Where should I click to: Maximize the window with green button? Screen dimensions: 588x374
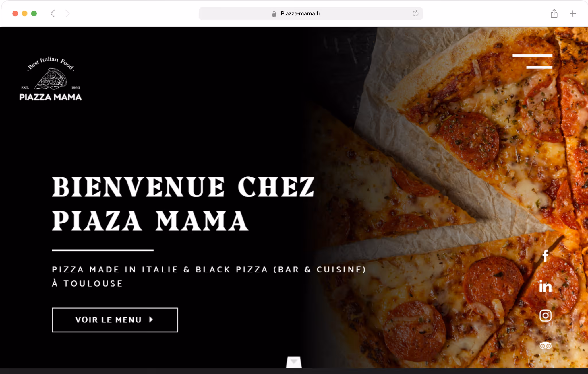(x=34, y=13)
